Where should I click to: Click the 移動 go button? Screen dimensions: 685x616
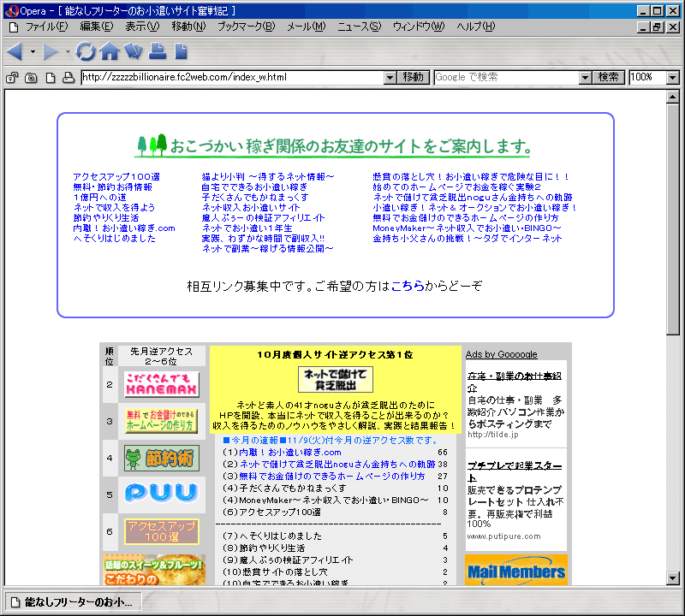pyautogui.click(x=414, y=77)
